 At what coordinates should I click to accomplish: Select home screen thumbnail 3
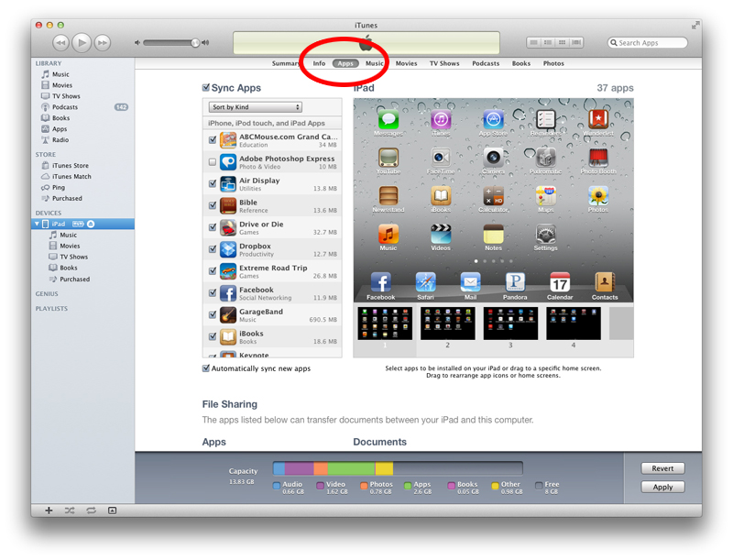(510, 324)
